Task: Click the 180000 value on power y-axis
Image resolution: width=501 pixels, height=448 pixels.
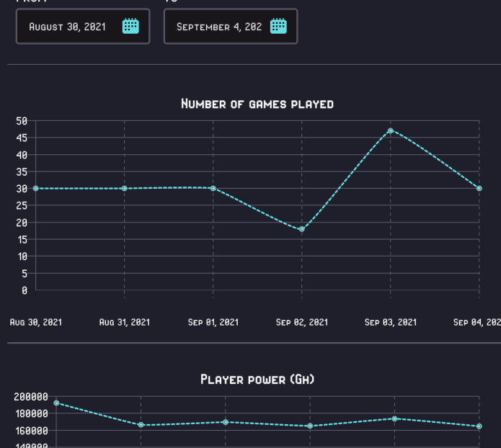Action: (x=32, y=413)
